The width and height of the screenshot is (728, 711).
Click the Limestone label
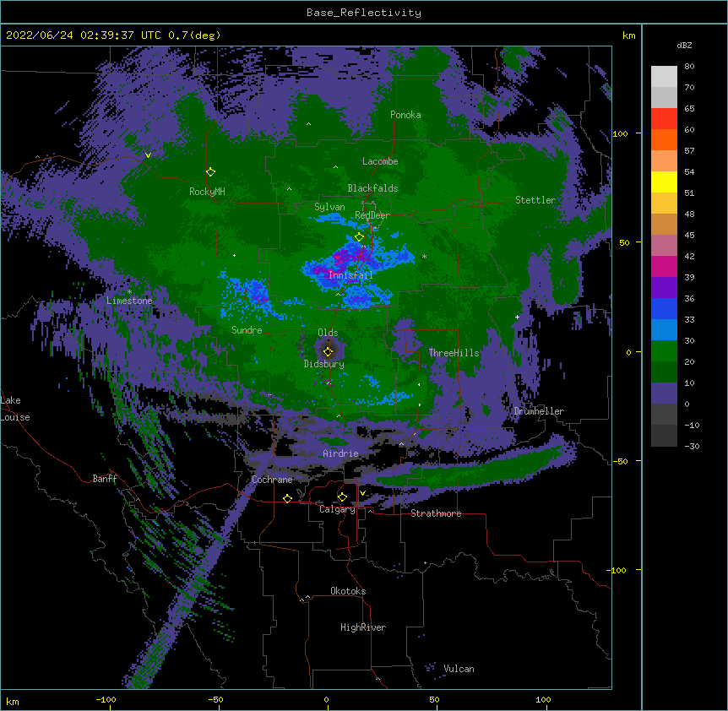point(129,301)
